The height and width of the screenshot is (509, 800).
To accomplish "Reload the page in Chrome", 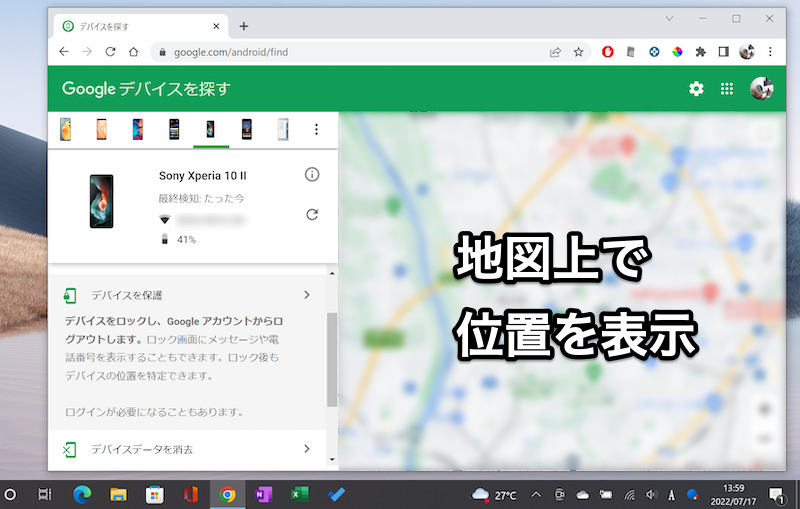I will coord(110,52).
